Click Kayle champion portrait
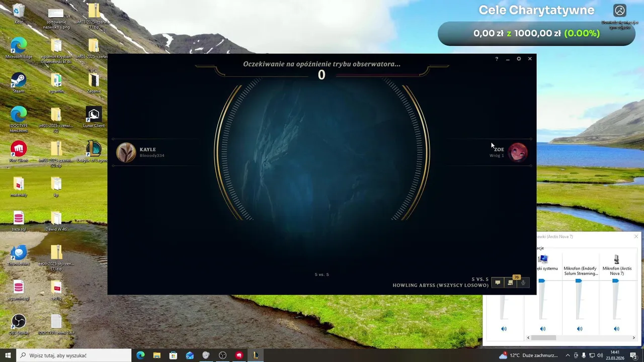This screenshot has width=644, height=362. coord(126,152)
